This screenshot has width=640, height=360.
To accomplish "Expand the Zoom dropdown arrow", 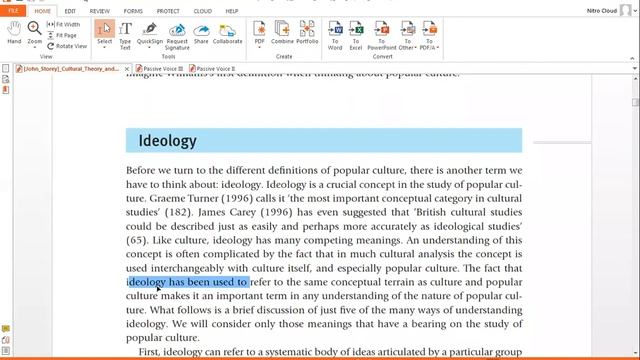I will click(34, 48).
